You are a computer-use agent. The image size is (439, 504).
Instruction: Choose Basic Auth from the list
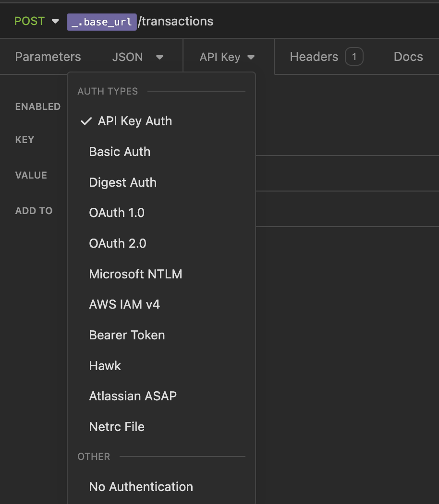coord(120,152)
